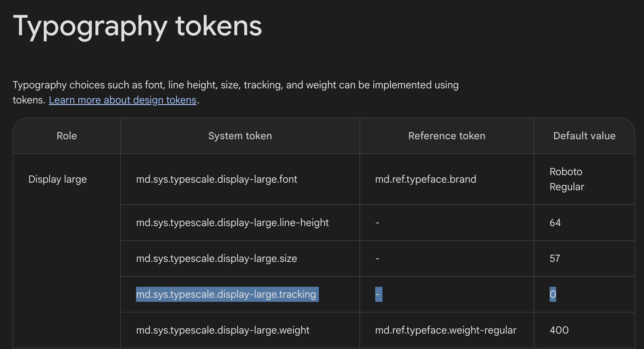Click the md.ref.typeface.brand reference token

[426, 179]
